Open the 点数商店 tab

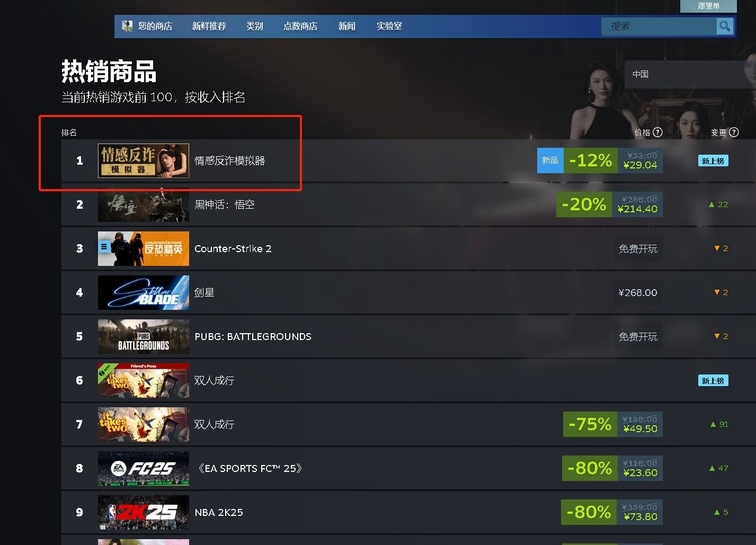[300, 26]
